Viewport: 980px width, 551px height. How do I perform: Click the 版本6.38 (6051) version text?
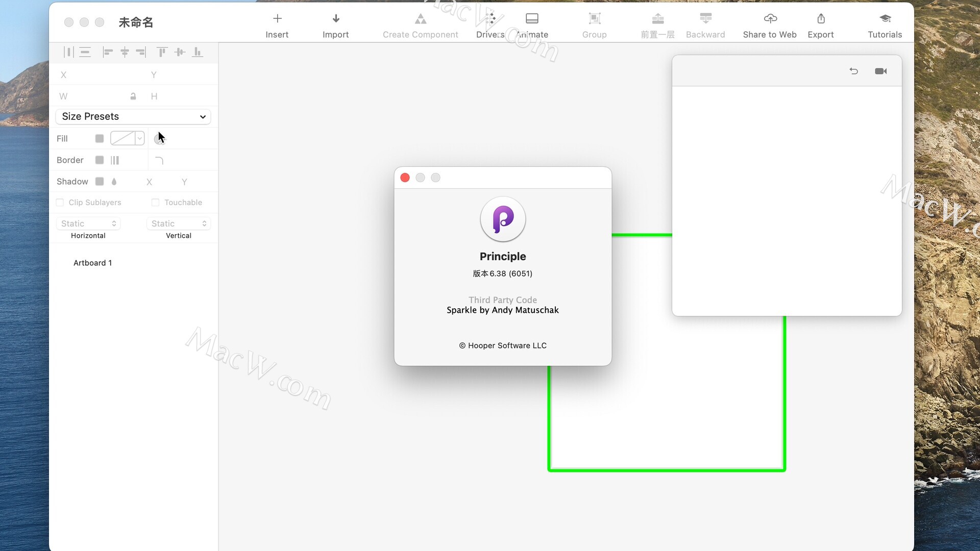(x=502, y=273)
